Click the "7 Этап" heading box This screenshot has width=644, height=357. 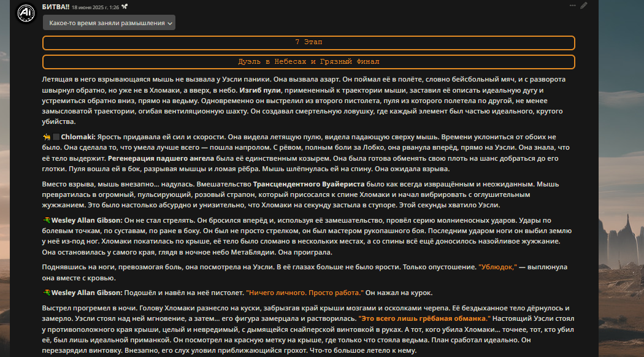point(309,43)
